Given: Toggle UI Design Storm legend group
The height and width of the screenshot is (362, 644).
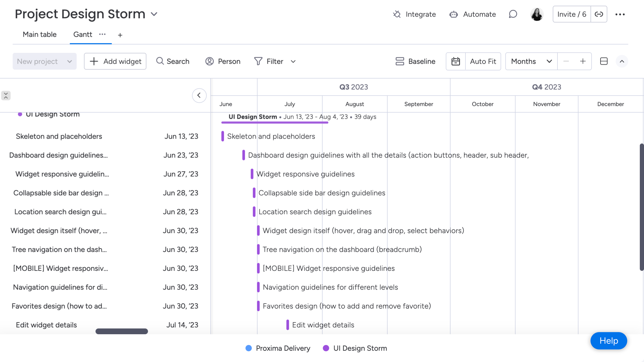Looking at the screenshot, I should pos(355,348).
